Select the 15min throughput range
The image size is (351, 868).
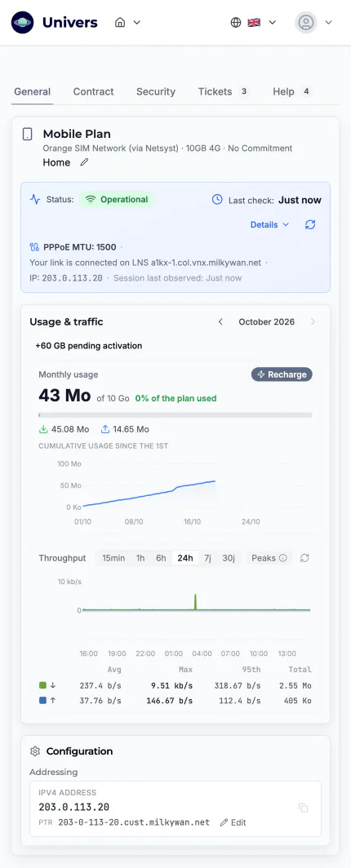coord(113,558)
